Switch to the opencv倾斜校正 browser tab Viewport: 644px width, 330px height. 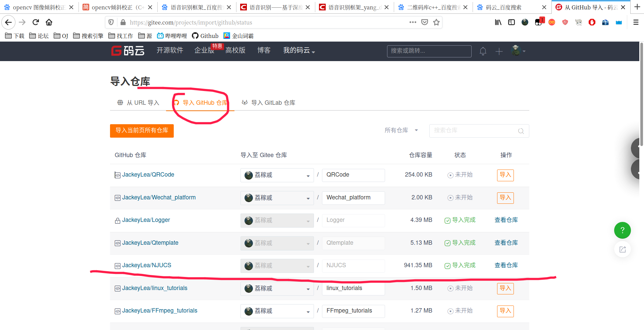[118, 7]
